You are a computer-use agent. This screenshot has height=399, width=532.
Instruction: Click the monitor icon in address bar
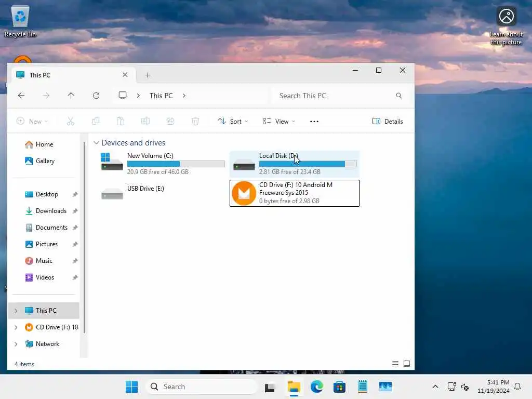pyautogui.click(x=123, y=96)
